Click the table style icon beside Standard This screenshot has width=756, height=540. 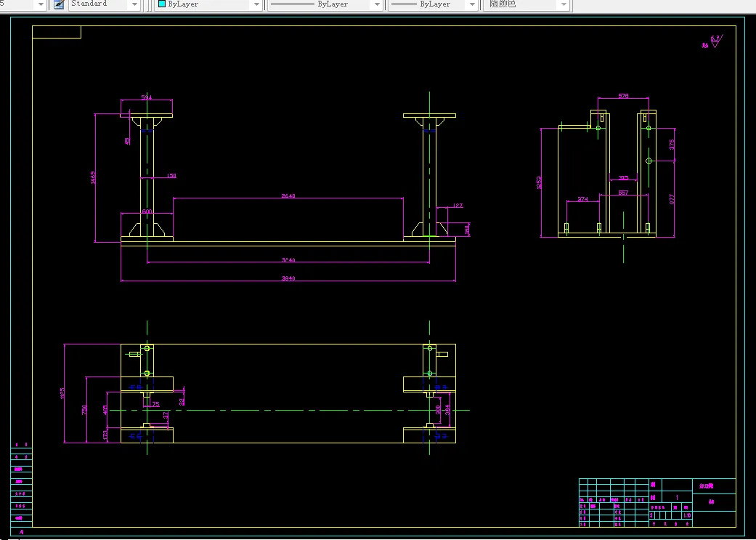tap(59, 4)
